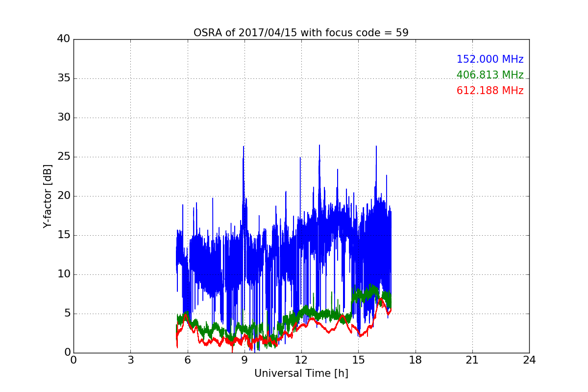Select the blue '152.000 MHz' legend label
This screenshot has width=588, height=392.
[490, 59]
